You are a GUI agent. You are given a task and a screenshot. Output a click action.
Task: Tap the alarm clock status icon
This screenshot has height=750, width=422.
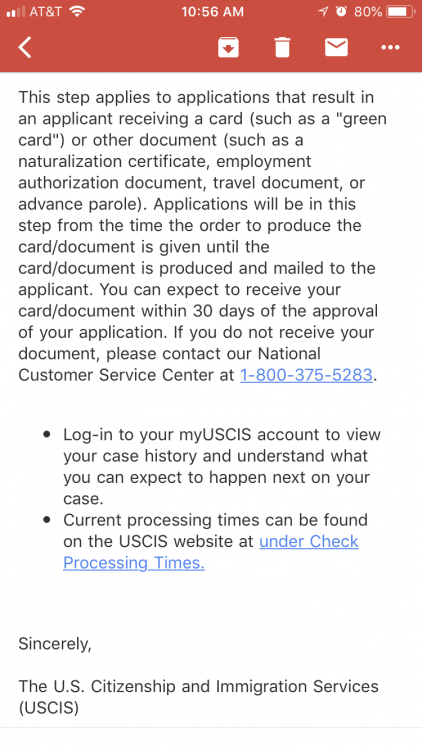341,11
